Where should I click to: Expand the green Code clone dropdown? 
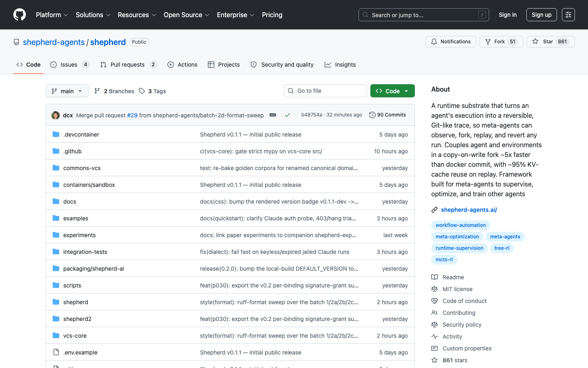(x=392, y=91)
